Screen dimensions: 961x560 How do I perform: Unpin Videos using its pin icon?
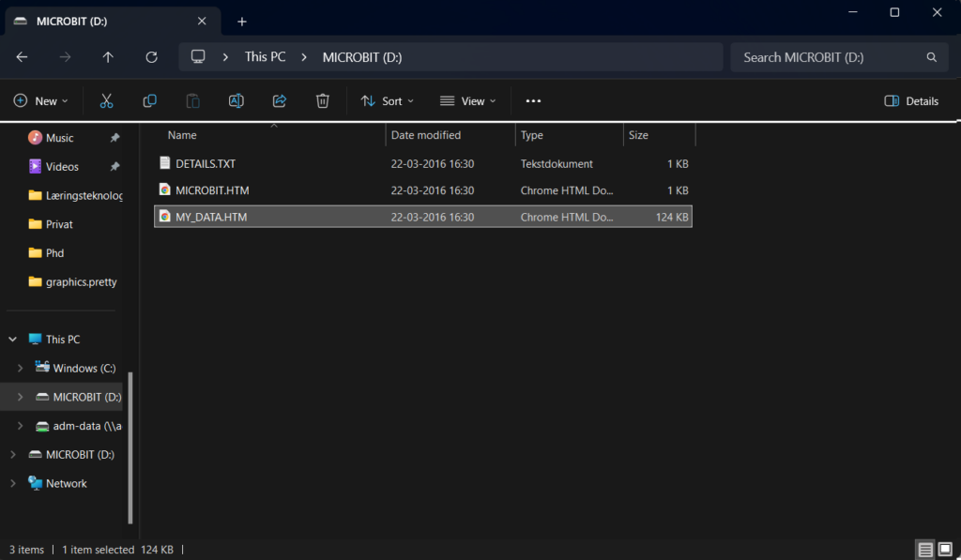click(114, 167)
